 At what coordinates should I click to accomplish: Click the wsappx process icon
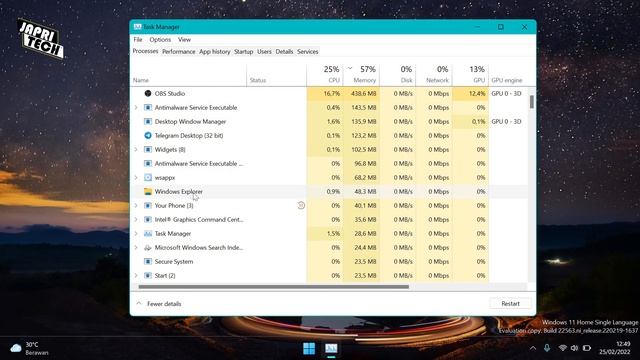148,178
